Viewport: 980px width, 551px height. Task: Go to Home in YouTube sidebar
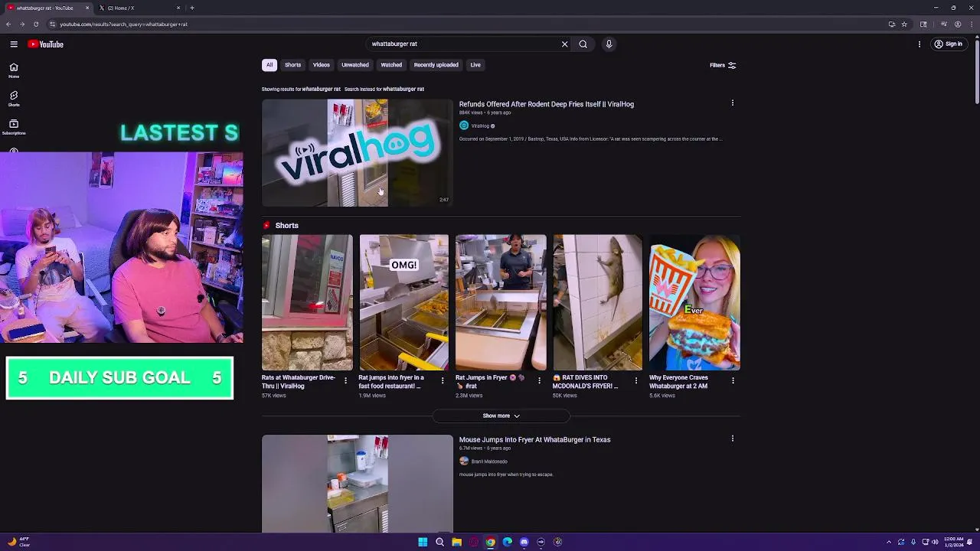point(14,70)
